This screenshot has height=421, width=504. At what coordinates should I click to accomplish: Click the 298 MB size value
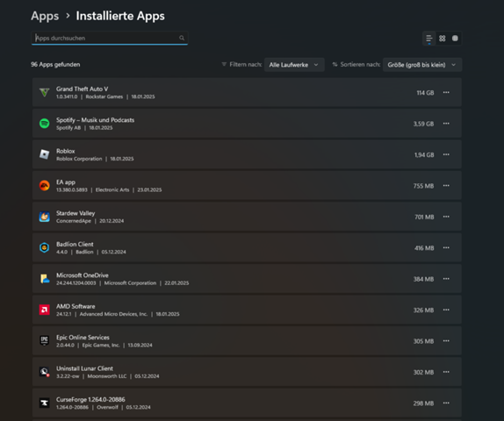click(423, 403)
